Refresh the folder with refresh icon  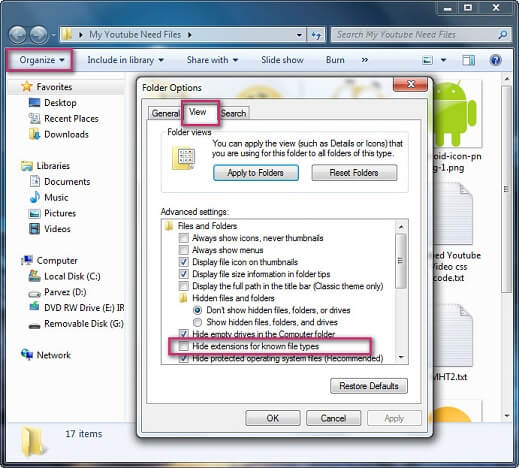pyautogui.click(x=316, y=35)
